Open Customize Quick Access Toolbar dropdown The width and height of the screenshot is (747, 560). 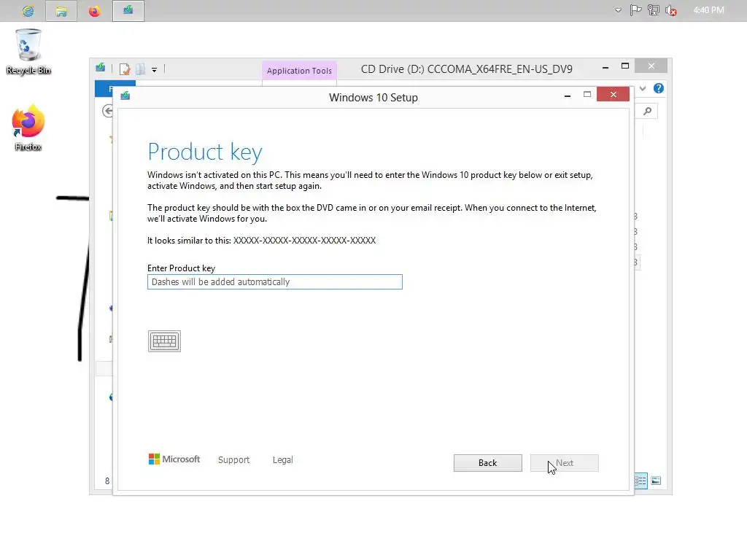pos(155,69)
